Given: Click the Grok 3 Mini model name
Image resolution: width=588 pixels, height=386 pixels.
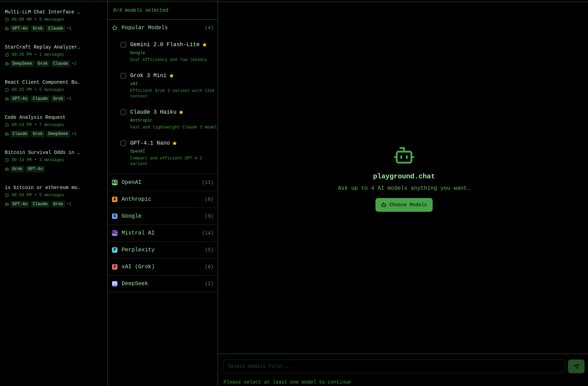Looking at the screenshot, I should coord(148,76).
